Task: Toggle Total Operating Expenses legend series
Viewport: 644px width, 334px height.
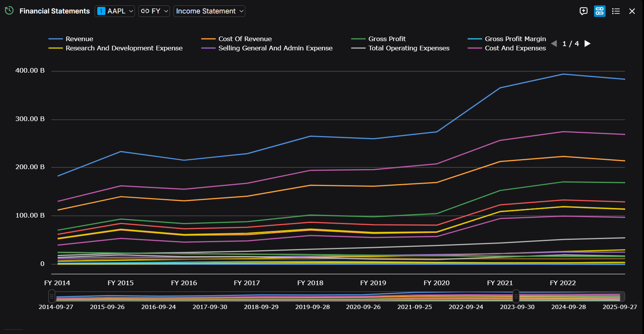Action: (400, 48)
